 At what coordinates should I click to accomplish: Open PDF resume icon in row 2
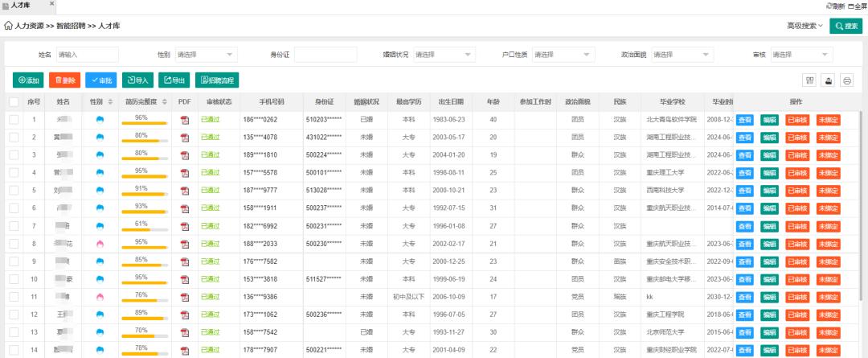tap(185, 138)
